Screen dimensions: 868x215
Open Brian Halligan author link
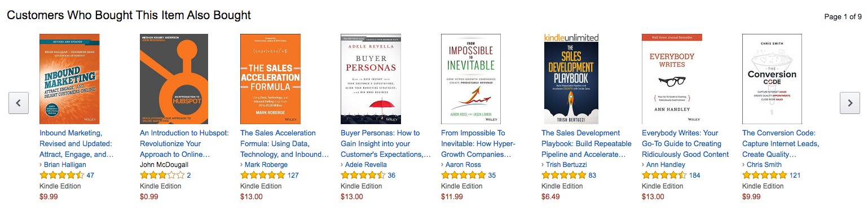coord(65,165)
